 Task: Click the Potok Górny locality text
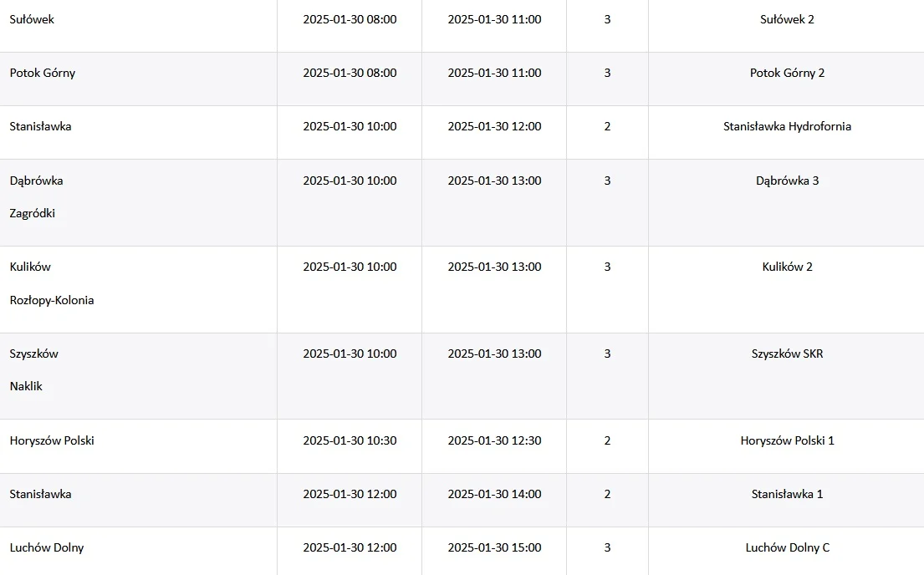click(x=43, y=73)
